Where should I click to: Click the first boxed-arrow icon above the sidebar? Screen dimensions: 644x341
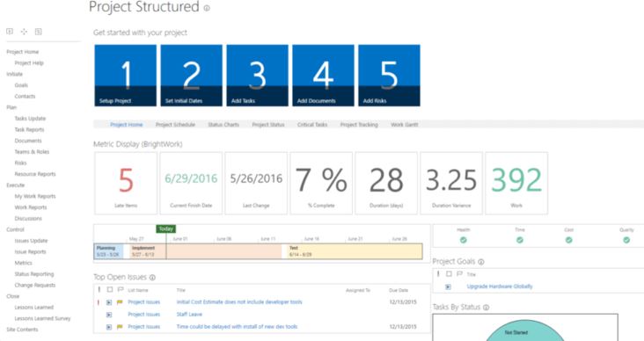click(10, 32)
